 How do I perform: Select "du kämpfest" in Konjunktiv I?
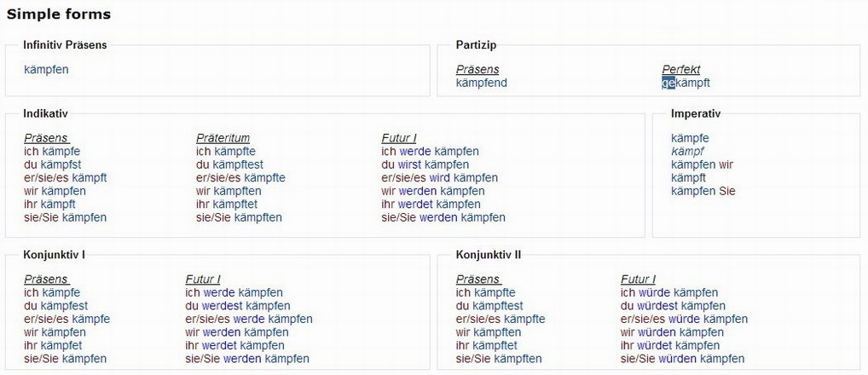click(x=55, y=306)
